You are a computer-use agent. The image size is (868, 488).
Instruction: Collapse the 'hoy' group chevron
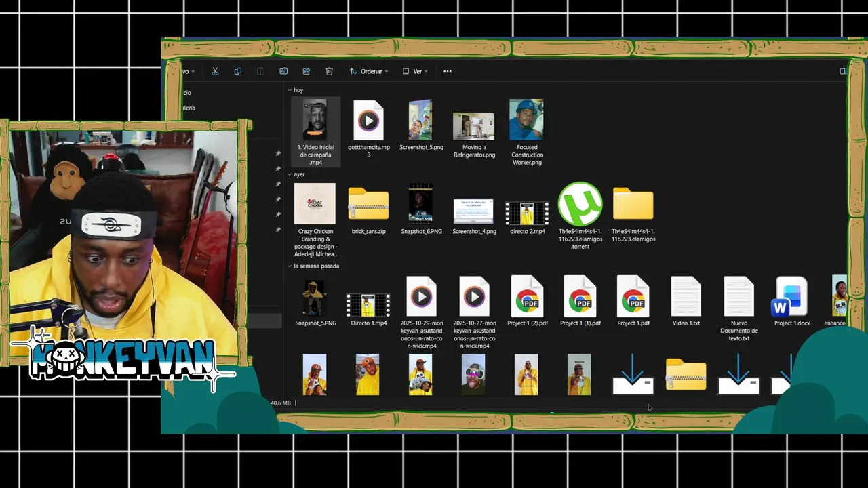pyautogui.click(x=290, y=90)
